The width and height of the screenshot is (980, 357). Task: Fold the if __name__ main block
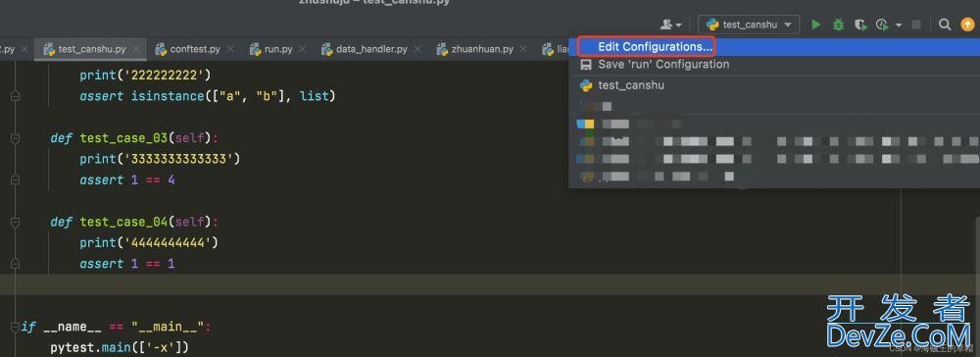[15, 327]
